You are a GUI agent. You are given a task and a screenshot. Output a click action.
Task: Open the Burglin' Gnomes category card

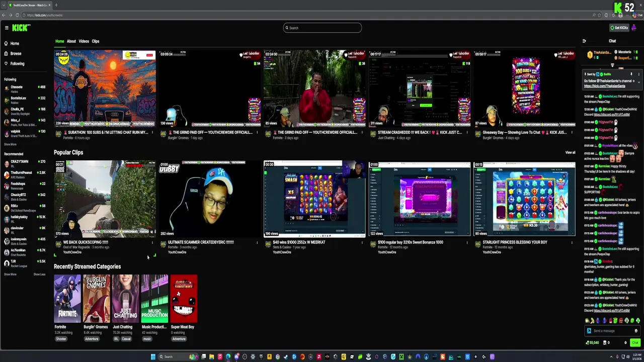(97, 298)
